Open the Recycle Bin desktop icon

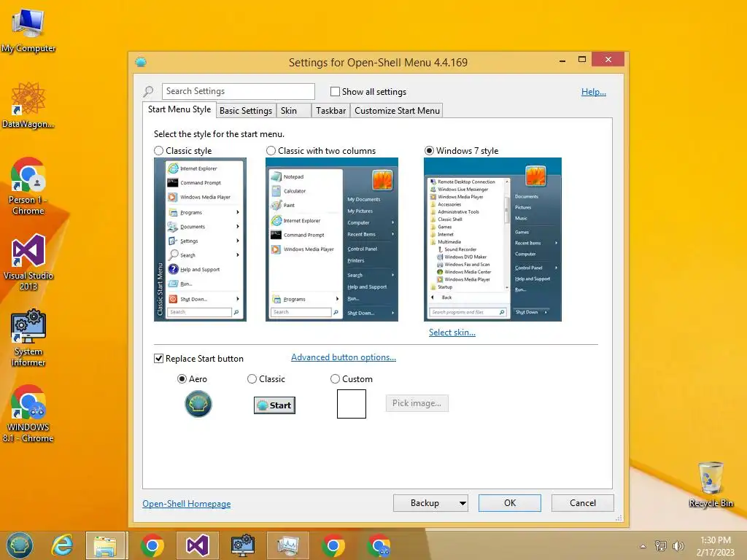pos(711,484)
